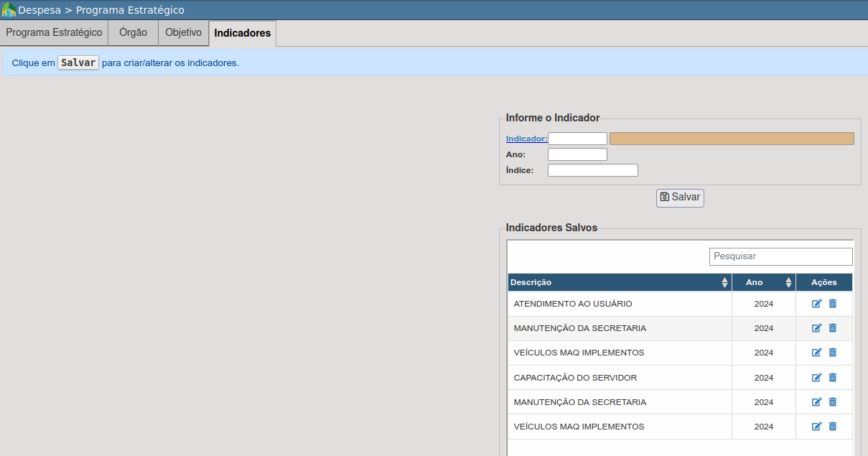Click into the Índice text field
Image resolution: width=868 pixels, height=456 pixels.
click(x=592, y=170)
